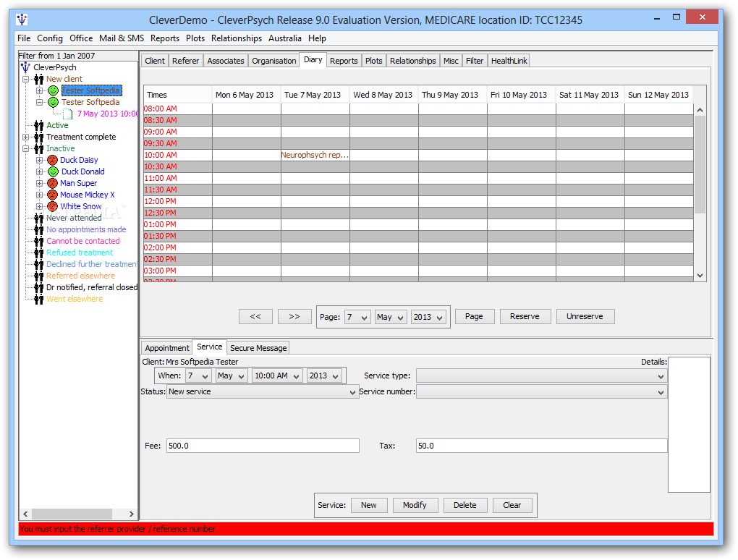Click the people icon beside Inactive

[38, 149]
